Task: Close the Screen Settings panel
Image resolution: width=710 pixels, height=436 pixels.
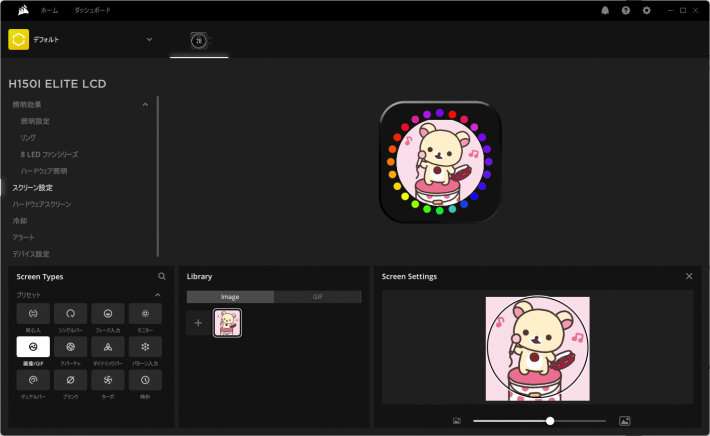Action: [x=689, y=276]
